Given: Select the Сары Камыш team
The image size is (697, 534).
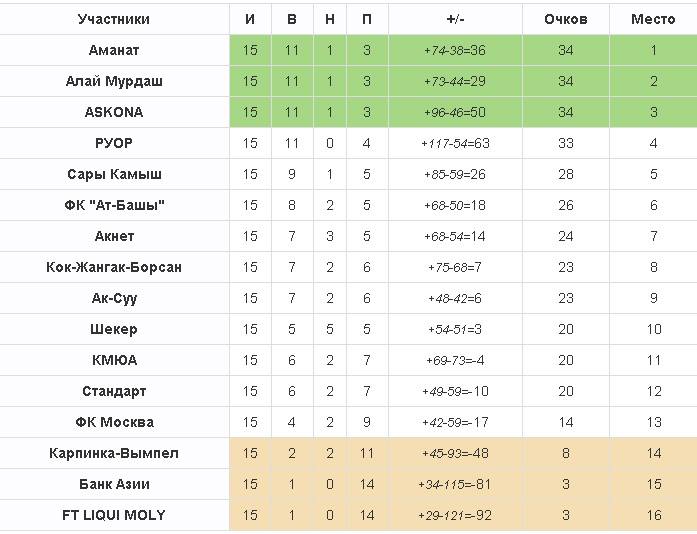Looking at the screenshot, I should pyautogui.click(x=114, y=174).
